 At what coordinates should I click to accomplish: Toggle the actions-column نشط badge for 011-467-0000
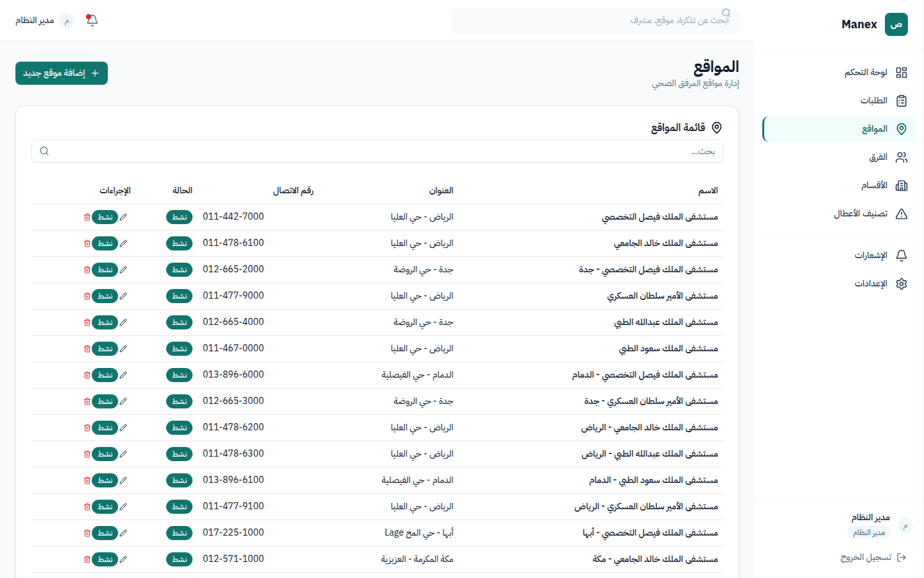105,349
